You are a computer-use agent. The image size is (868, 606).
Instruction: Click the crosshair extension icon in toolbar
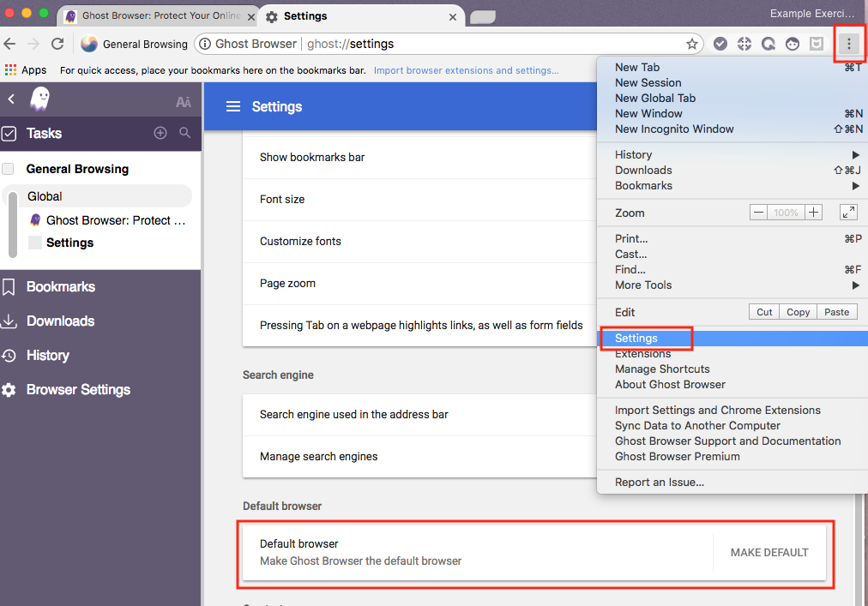tap(744, 44)
